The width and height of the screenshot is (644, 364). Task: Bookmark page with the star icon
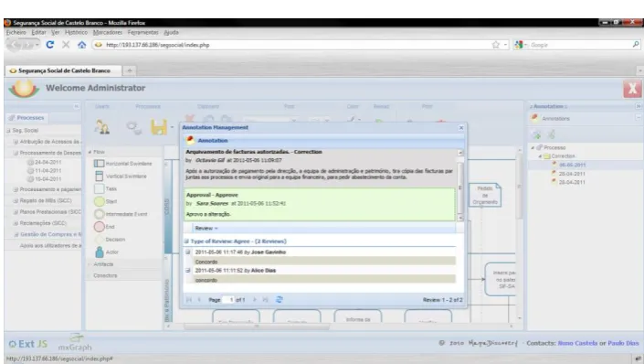[496, 45]
